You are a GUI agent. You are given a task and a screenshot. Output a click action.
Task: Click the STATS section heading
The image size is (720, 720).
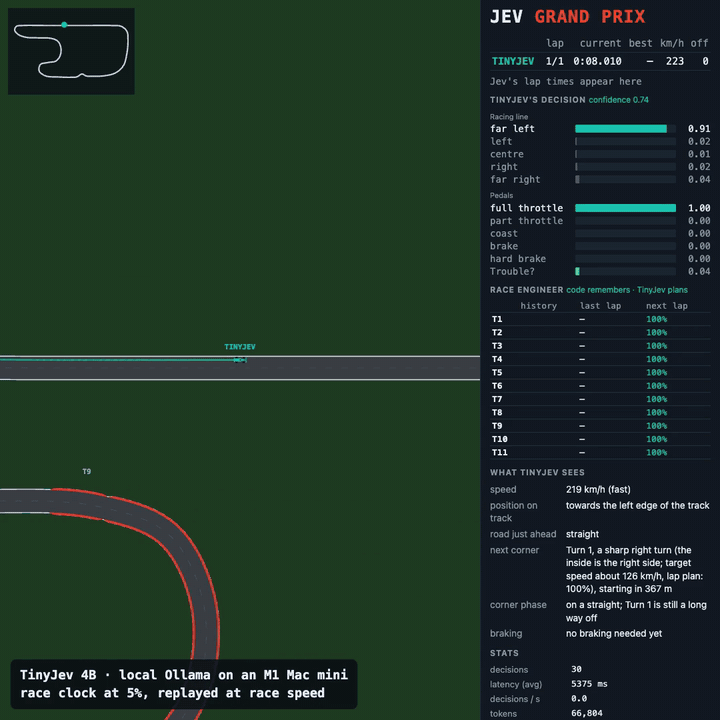pos(504,653)
